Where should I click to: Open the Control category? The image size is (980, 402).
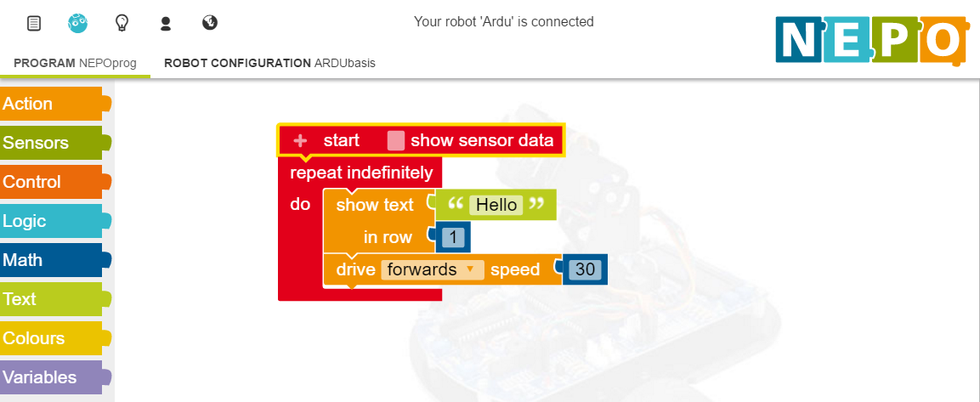(x=55, y=182)
